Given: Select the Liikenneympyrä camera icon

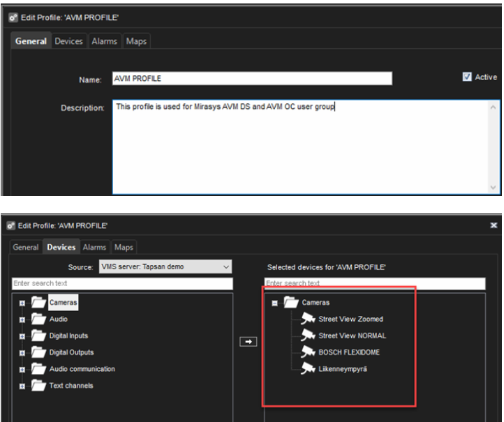Looking at the screenshot, I should click(308, 369).
